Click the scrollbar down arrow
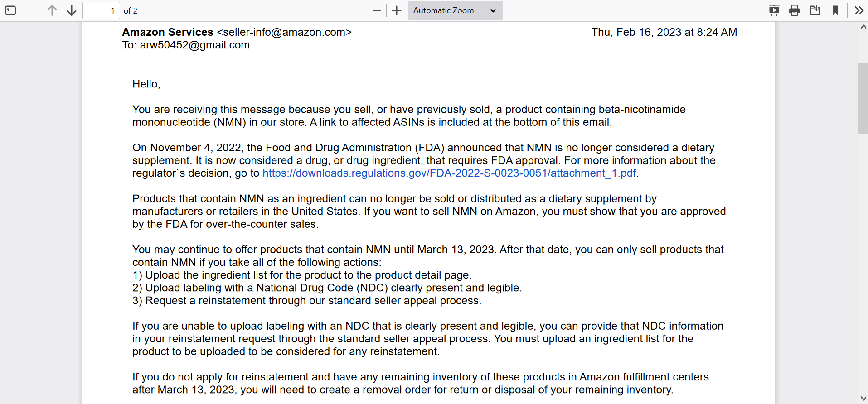Viewport: 868px width, 404px height. 863,399
